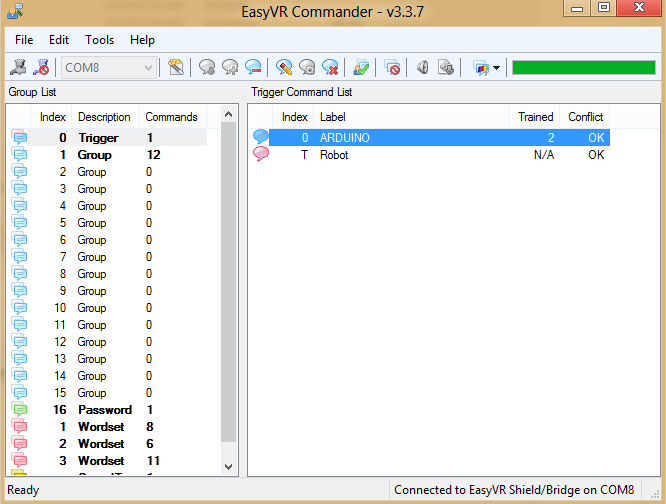The image size is (666, 504).
Task: Click the Update Sound Table download icon
Action: [446, 68]
